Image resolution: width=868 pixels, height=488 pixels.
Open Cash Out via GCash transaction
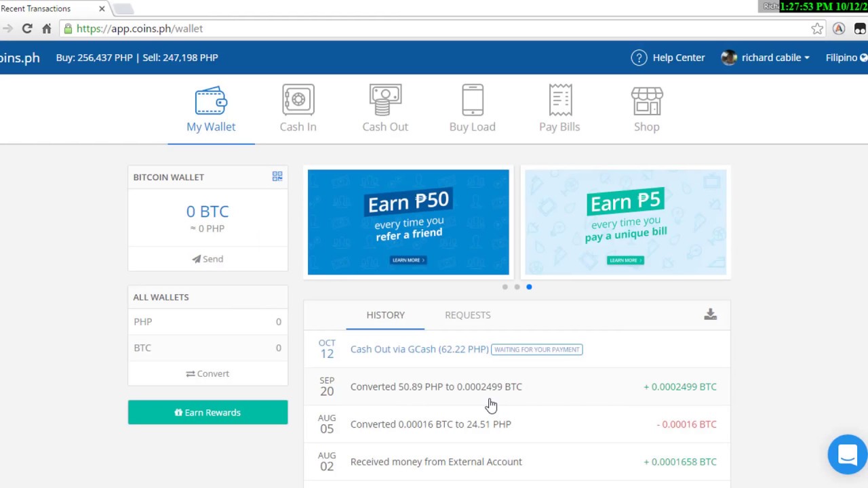point(419,349)
